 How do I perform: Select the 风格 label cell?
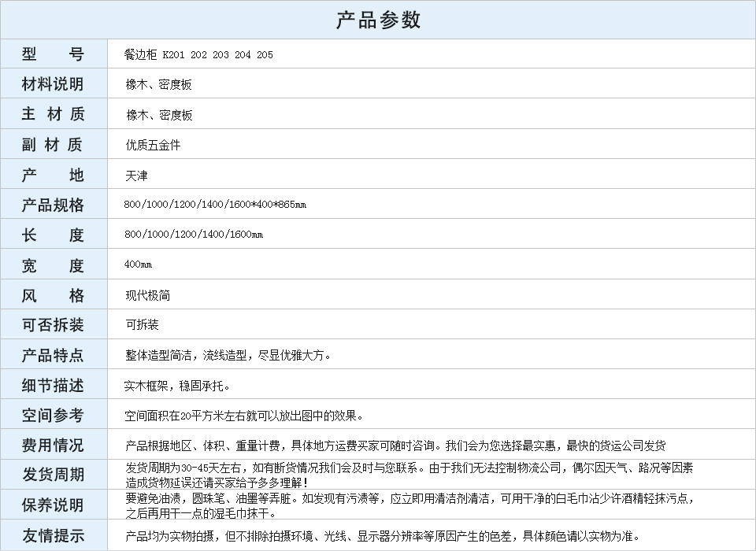54,294
